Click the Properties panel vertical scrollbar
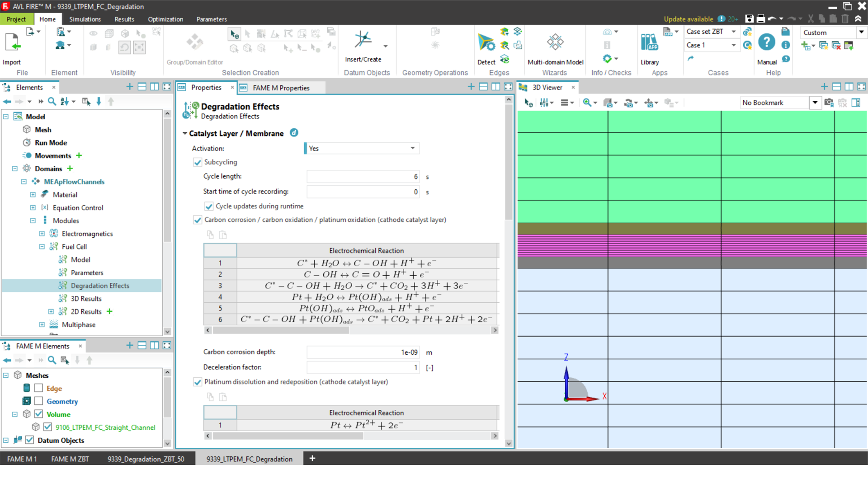The image size is (868, 488). [509, 163]
